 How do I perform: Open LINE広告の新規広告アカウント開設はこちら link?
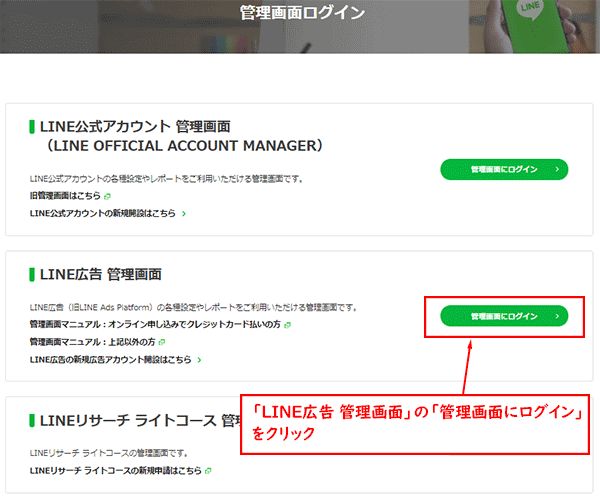[111, 359]
